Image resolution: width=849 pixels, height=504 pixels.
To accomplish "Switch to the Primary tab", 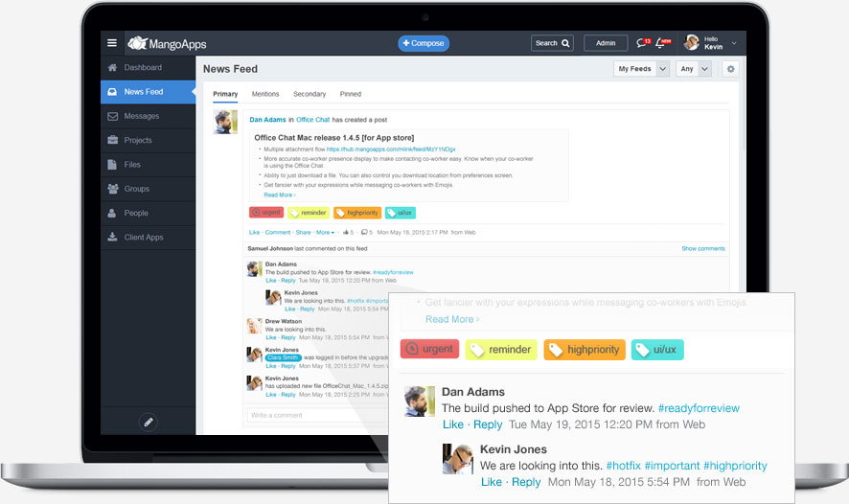I will pos(225,94).
